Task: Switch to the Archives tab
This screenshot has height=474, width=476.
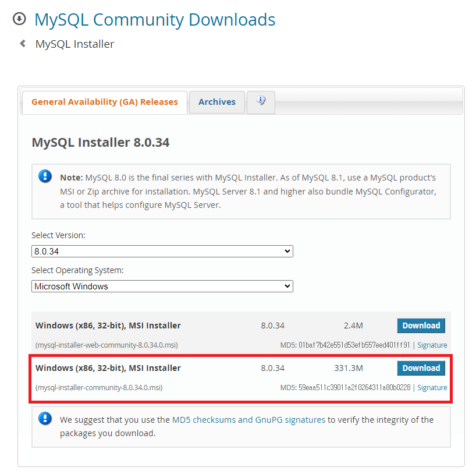Action: 216,102
